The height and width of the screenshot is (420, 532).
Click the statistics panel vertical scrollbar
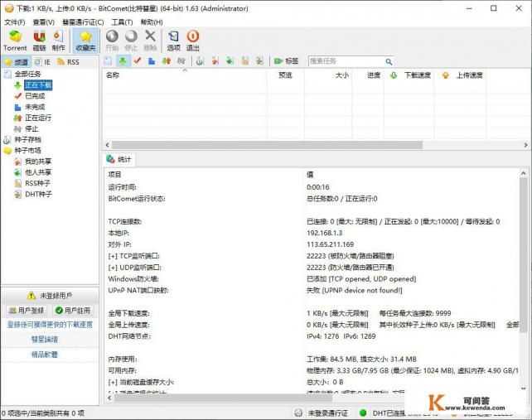524,254
